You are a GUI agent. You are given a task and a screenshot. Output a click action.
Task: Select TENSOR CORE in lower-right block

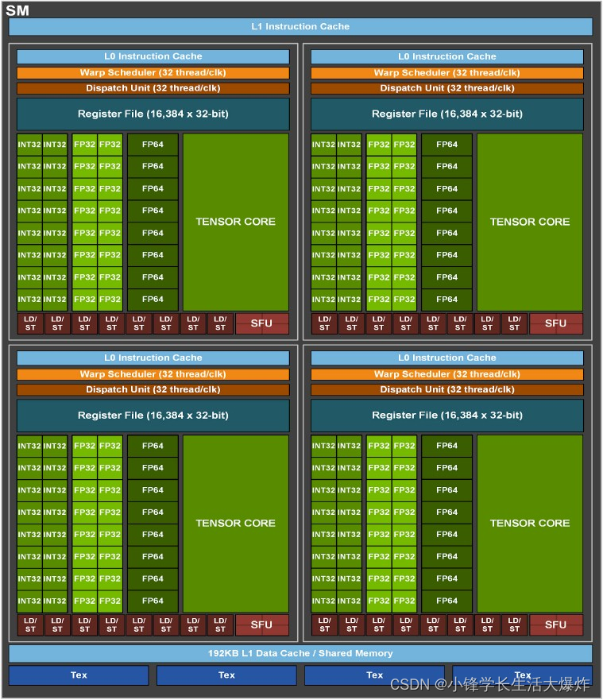[x=530, y=524]
